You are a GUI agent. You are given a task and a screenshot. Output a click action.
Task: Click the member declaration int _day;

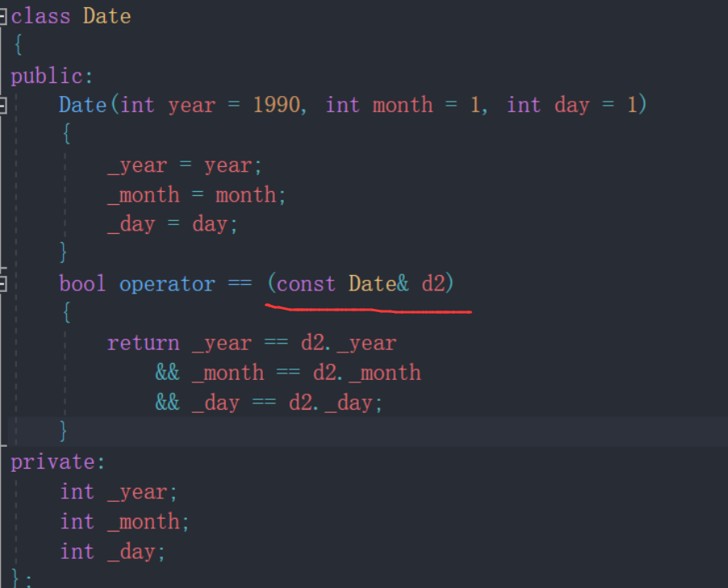pos(112,552)
